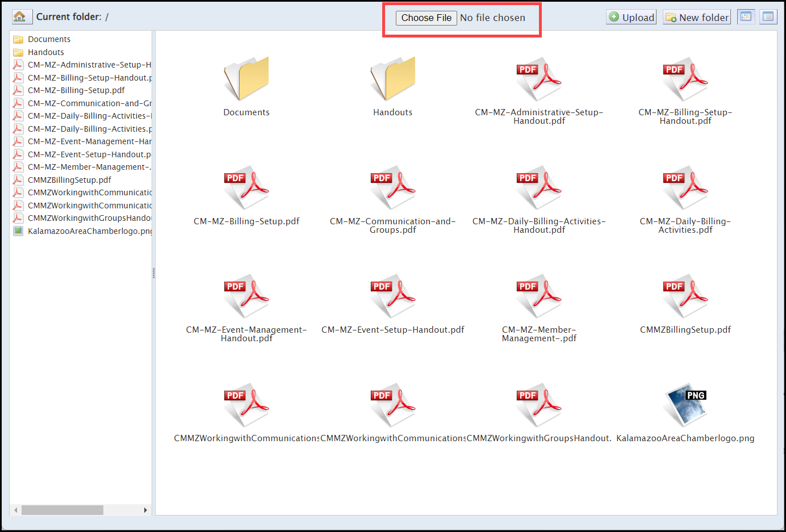Screen dimensions: 786x532
Task: Select CMMZBillingSetup.pdf icon in grid
Action: (685, 296)
